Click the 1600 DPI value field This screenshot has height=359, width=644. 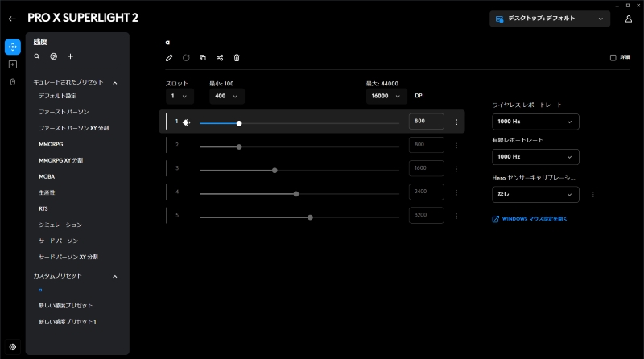tap(427, 168)
